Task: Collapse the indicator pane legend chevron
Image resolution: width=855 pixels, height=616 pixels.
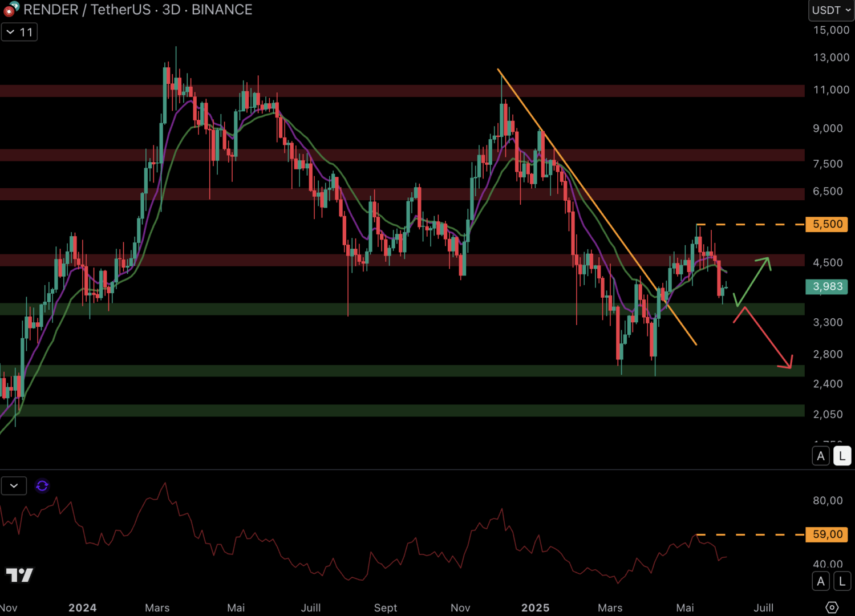Action: coord(14,486)
